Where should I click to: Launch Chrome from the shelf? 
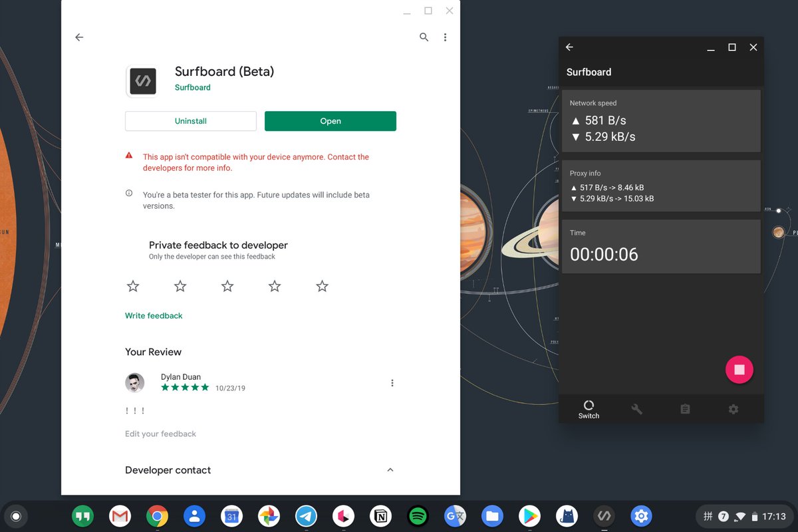click(x=157, y=516)
